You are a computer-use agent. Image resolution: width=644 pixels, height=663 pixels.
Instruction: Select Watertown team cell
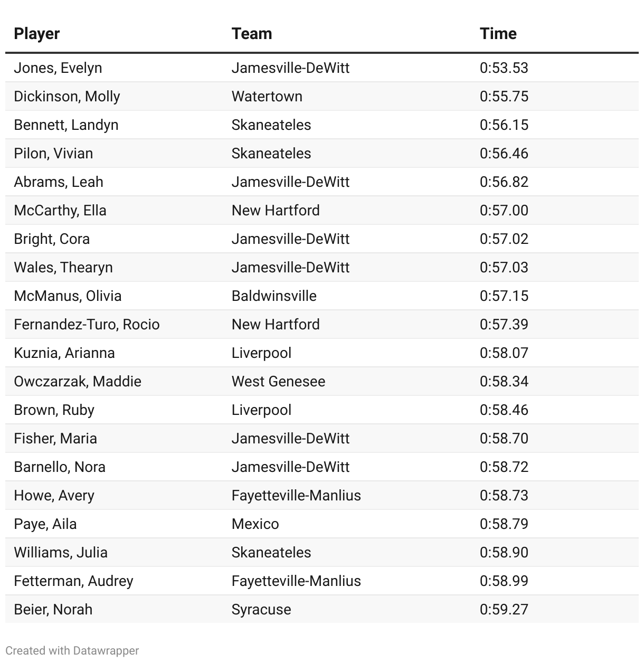pyautogui.click(x=267, y=97)
